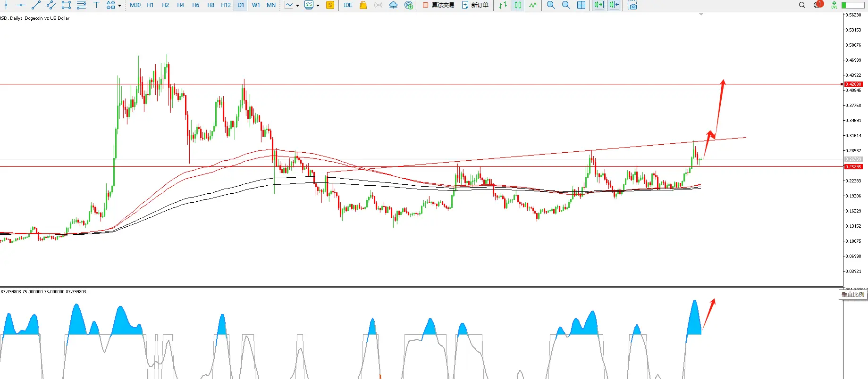Switch to H8 timeframe
Screen dimensions: 868x379
tap(211, 5)
